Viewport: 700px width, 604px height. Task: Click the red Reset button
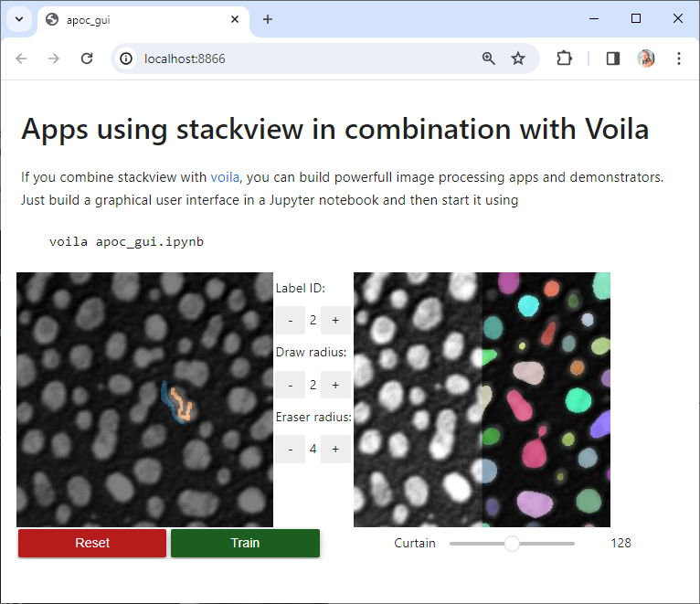coord(92,543)
